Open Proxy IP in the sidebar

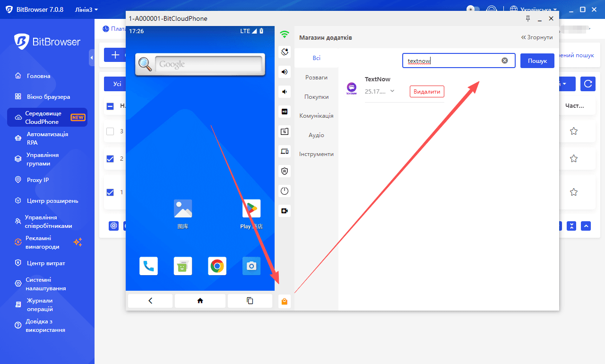[38, 180]
